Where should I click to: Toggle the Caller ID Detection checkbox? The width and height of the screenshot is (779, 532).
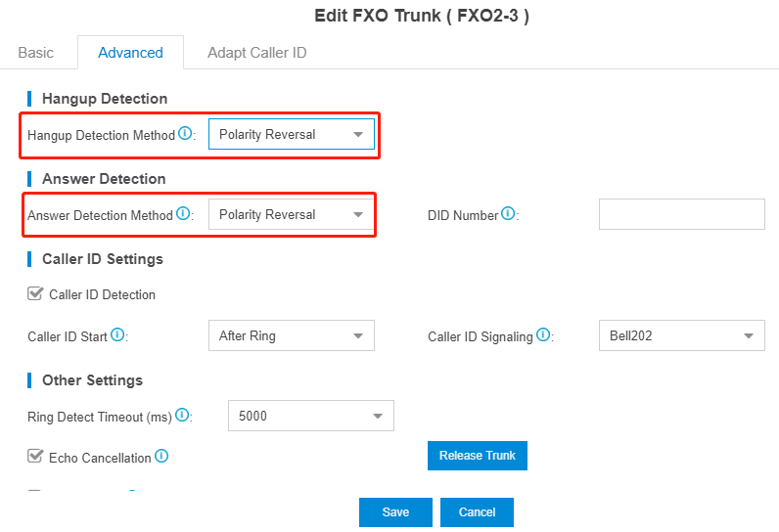35,293
